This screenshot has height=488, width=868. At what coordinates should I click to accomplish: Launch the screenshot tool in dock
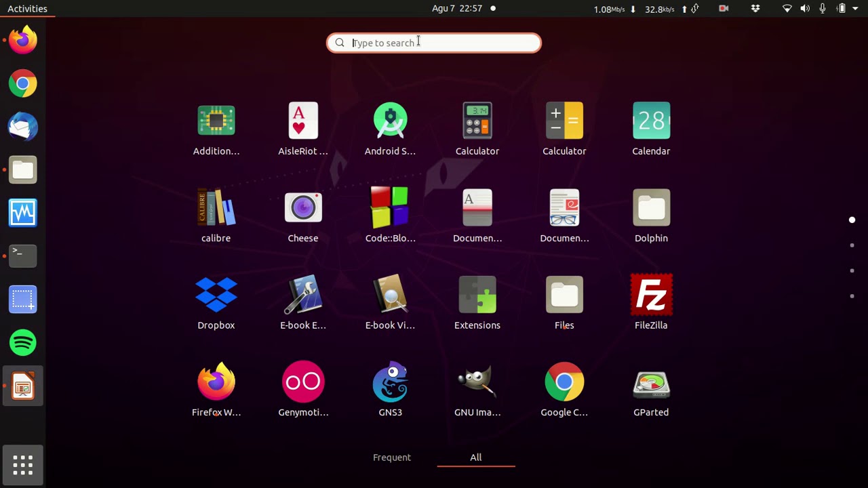point(23,300)
